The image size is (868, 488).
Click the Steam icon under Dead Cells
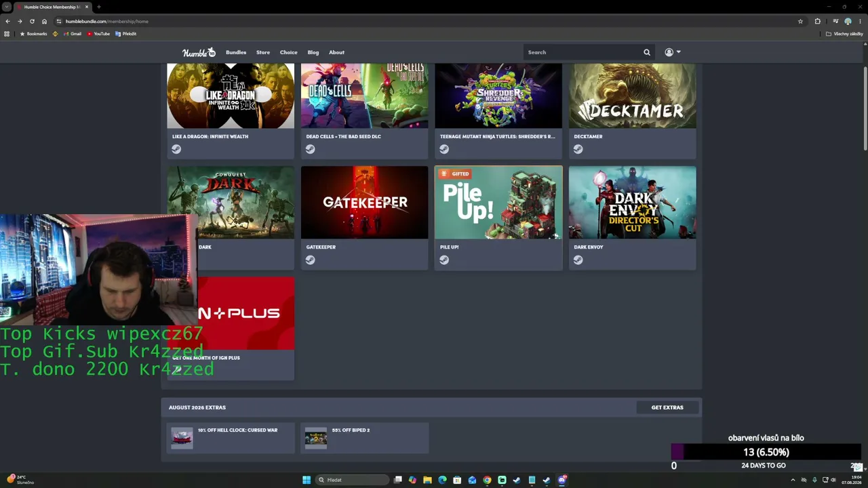(x=311, y=149)
